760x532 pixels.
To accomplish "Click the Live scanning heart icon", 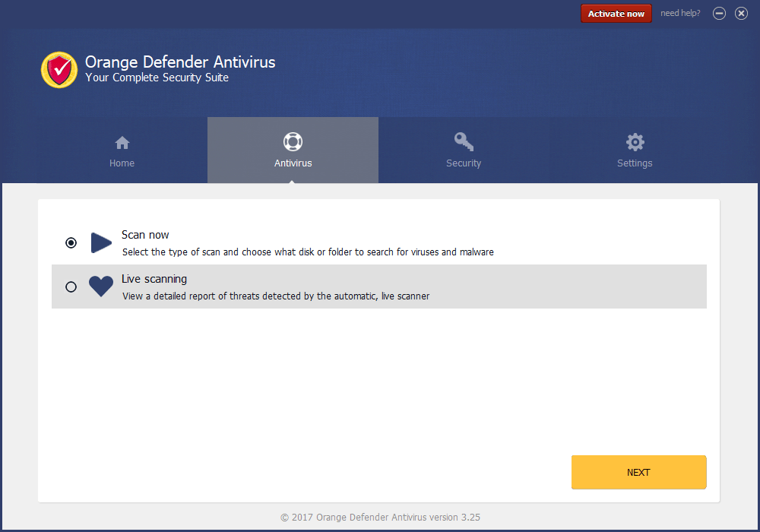I will 101,287.
